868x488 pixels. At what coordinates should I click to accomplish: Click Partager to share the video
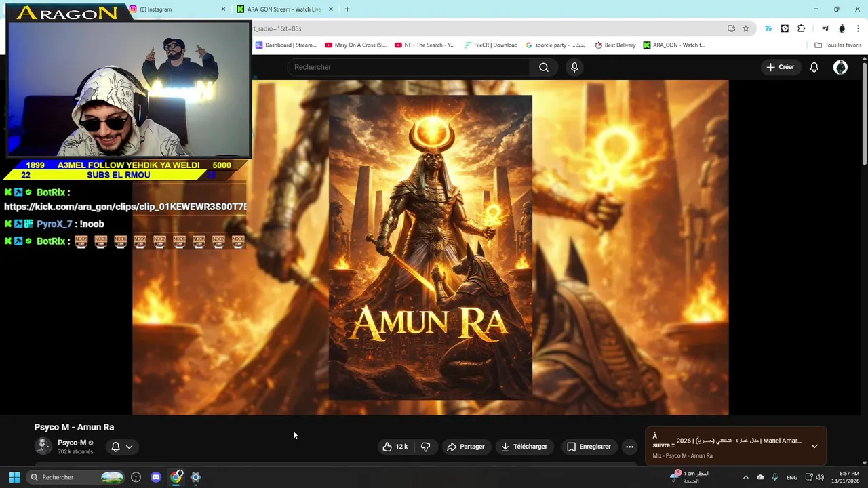[x=466, y=447]
